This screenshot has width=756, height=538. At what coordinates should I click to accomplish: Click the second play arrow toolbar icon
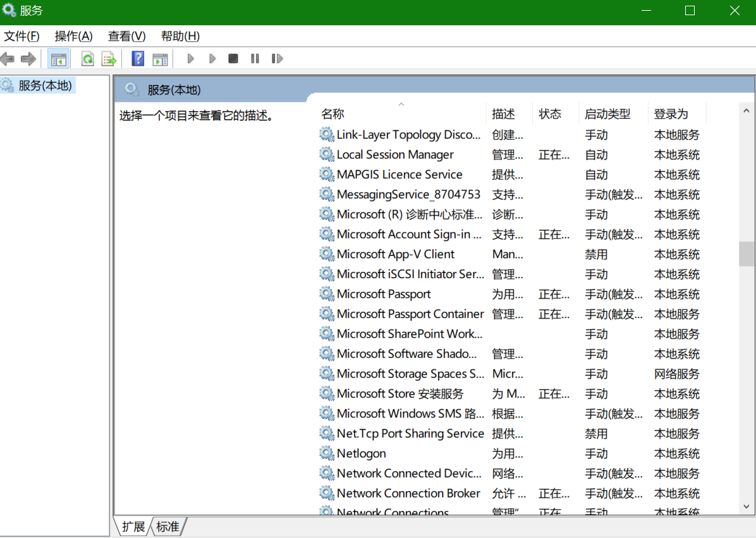click(212, 59)
